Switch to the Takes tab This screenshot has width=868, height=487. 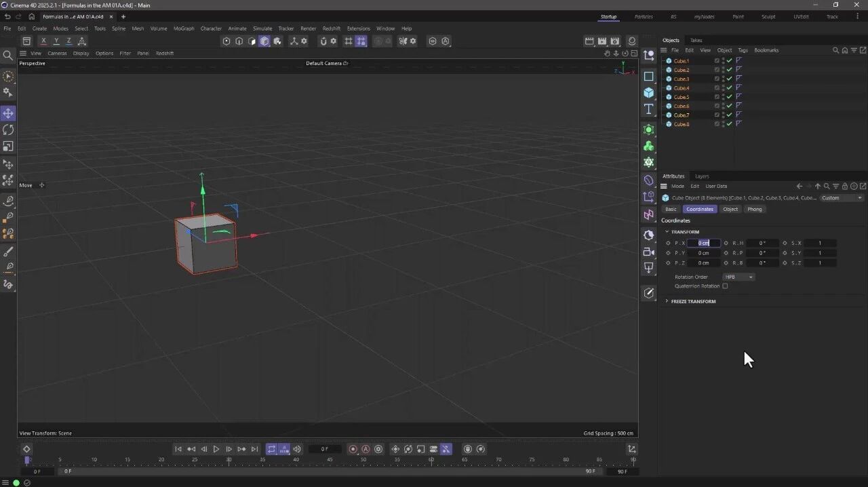pos(696,40)
